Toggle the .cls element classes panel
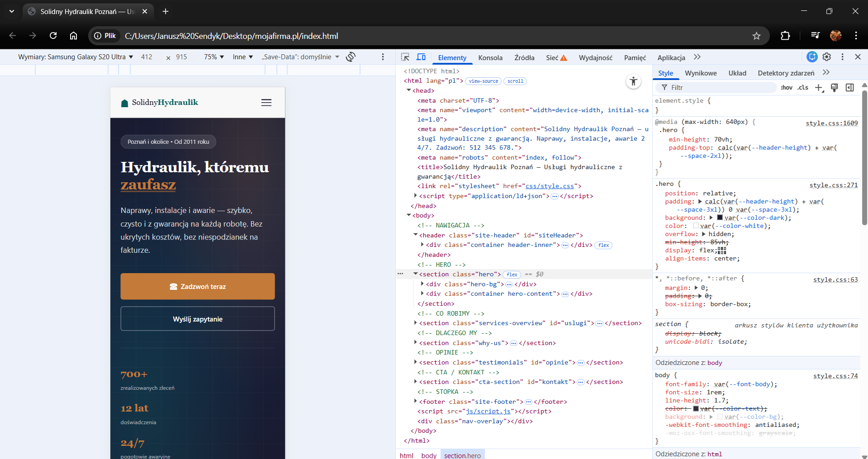Viewport: 868px width, 459px height. click(x=803, y=88)
